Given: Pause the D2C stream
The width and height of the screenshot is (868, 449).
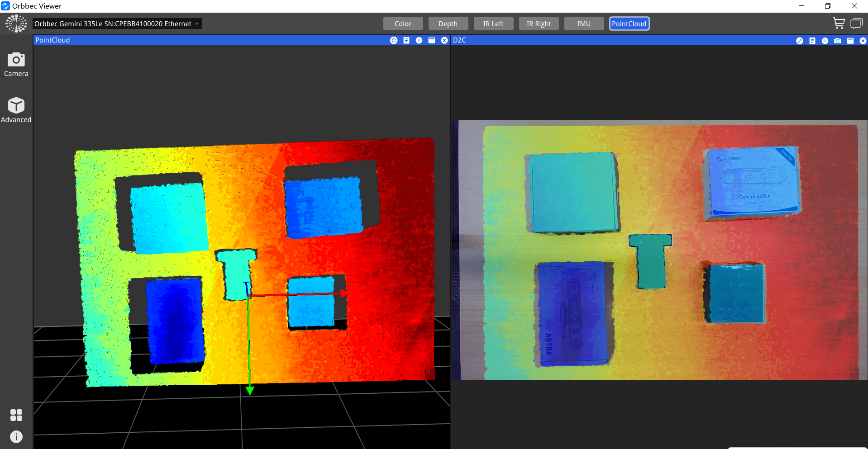Looking at the screenshot, I should pos(825,41).
